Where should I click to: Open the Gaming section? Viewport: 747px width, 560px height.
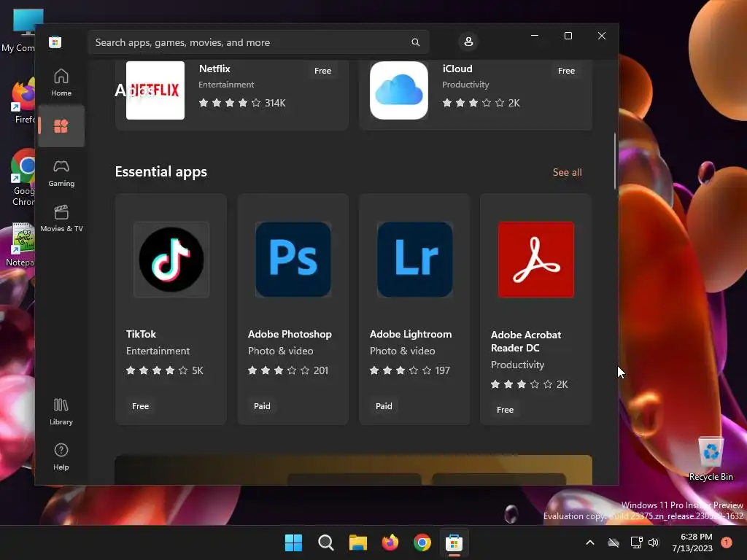(61, 174)
